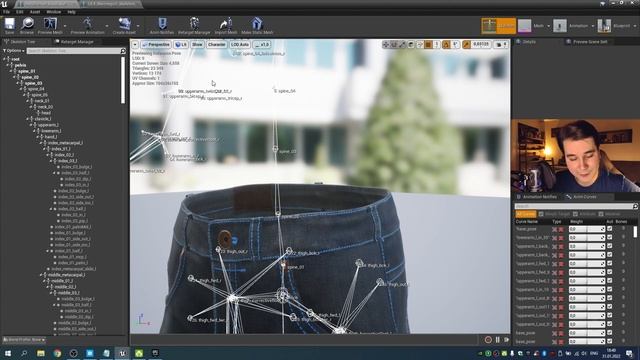Click the Make Static Mesh icon
Image resolution: width=640 pixels, height=360 pixels.
coord(257,26)
